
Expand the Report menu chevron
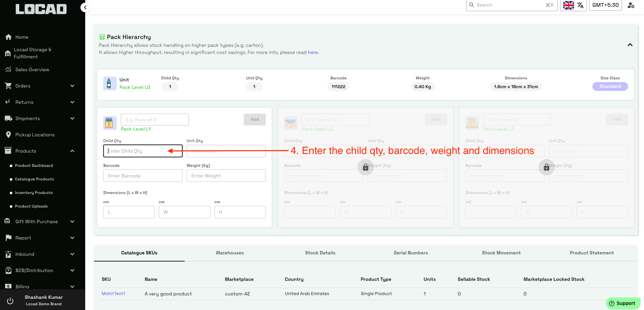coord(72,238)
